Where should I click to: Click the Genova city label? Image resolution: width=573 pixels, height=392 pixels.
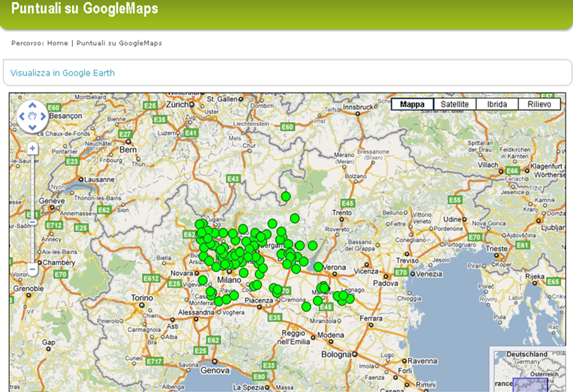(x=215, y=370)
